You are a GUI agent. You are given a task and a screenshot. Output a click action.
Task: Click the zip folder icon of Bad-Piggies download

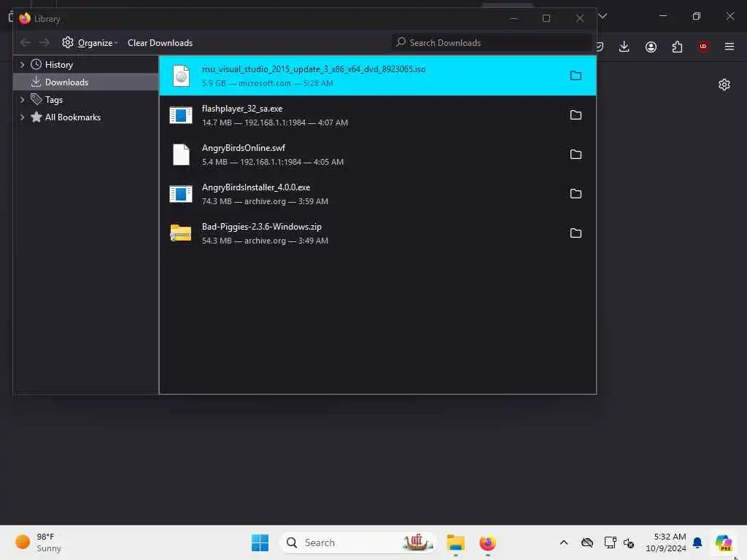[181, 233]
